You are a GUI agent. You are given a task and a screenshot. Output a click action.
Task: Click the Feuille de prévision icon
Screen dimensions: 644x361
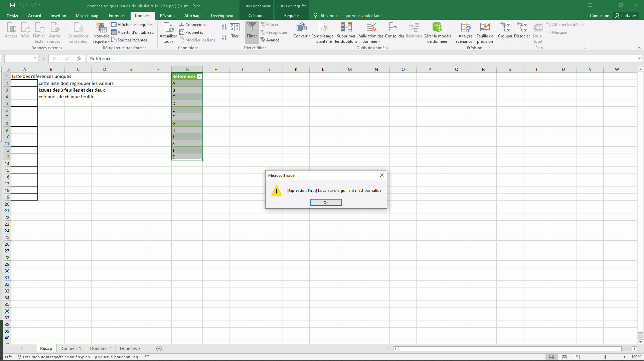click(x=485, y=27)
